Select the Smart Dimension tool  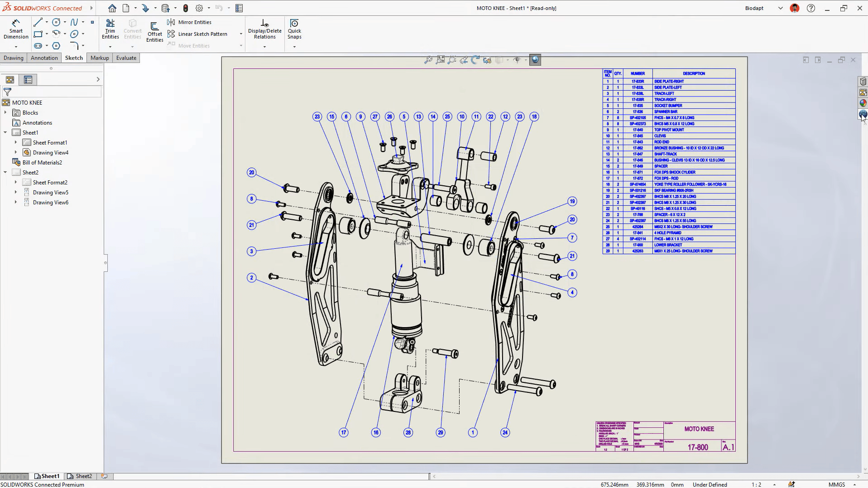click(x=16, y=29)
